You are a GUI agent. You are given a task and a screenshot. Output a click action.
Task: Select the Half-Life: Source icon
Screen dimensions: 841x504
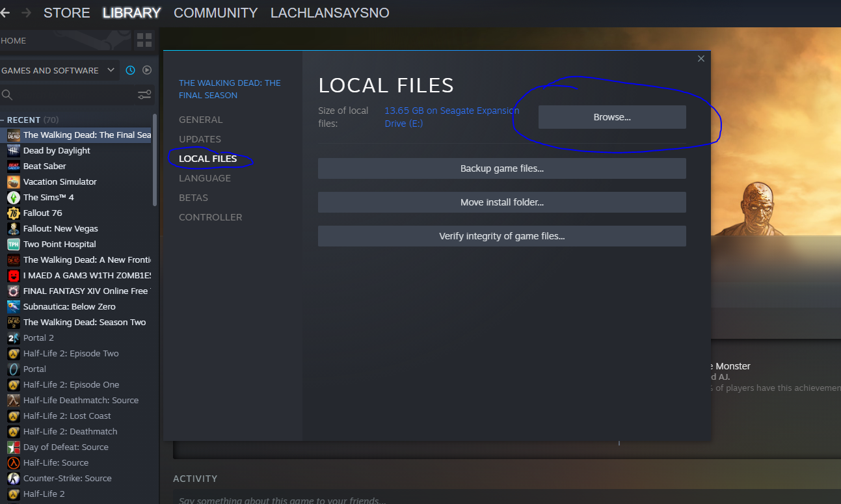coord(14,462)
